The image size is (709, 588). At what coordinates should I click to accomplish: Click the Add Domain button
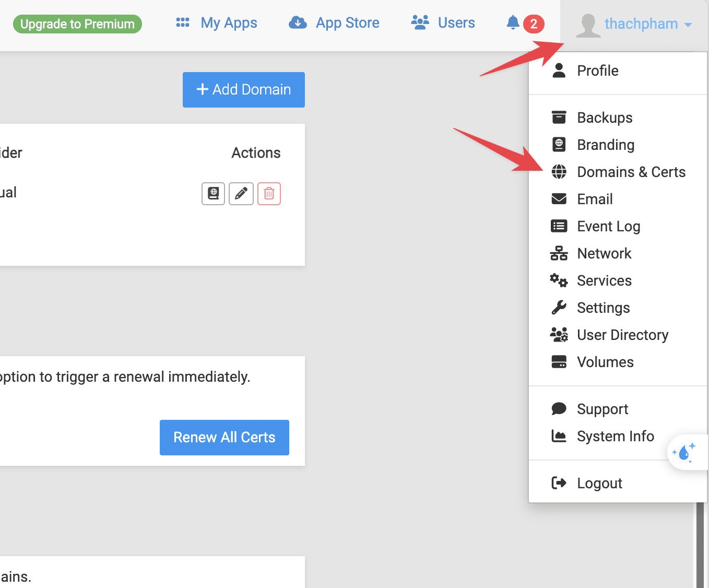[x=243, y=89]
